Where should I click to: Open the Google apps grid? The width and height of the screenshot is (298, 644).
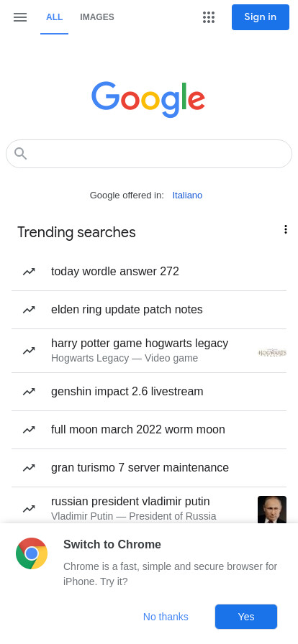[x=209, y=17]
